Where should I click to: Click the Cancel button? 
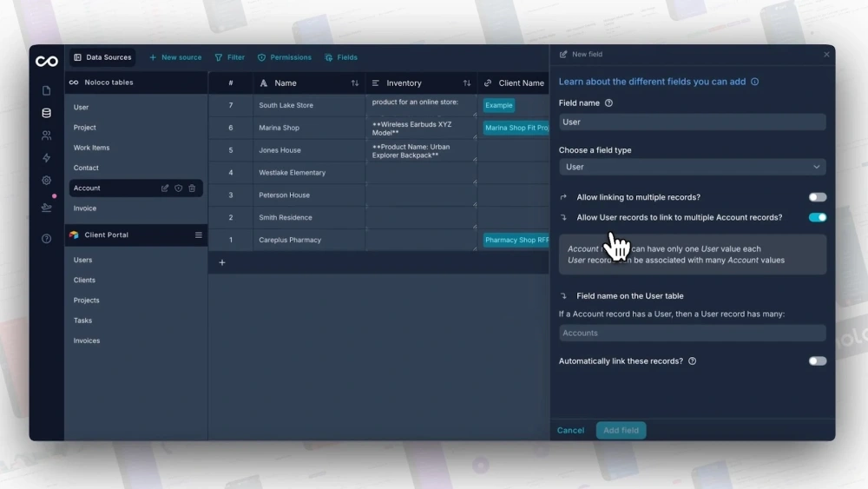570,430
